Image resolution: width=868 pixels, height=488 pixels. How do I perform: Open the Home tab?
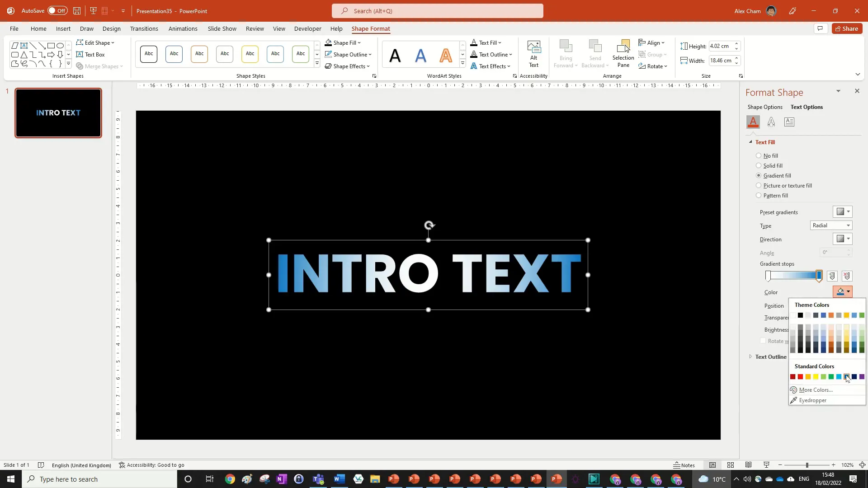[x=38, y=28]
